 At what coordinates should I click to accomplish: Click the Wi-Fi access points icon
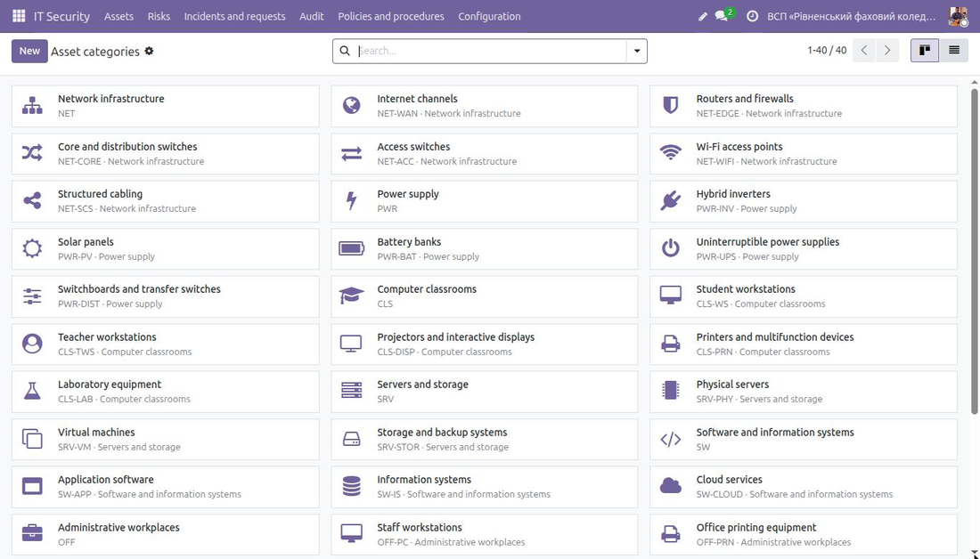[x=671, y=153]
